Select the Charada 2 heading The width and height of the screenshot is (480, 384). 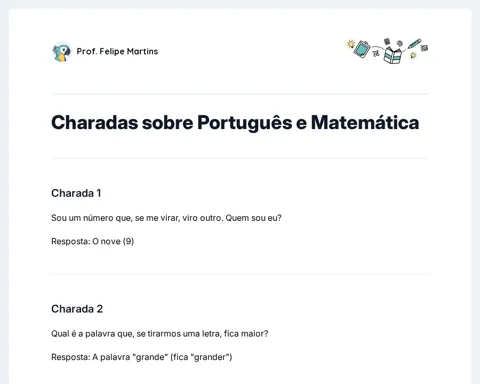point(77,309)
